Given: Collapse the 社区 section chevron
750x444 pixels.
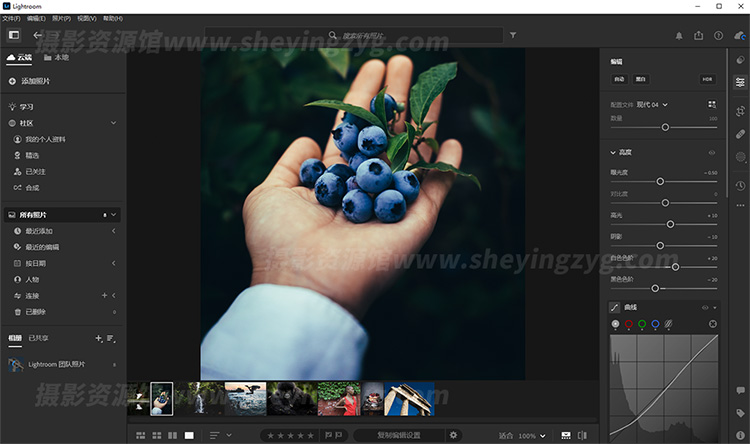Looking at the screenshot, I should pos(113,123).
